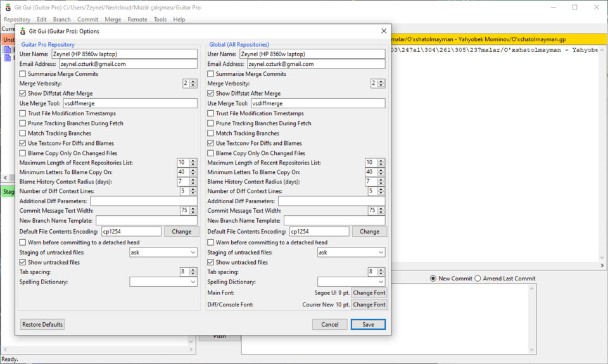Open the Branch menu

[x=61, y=20]
